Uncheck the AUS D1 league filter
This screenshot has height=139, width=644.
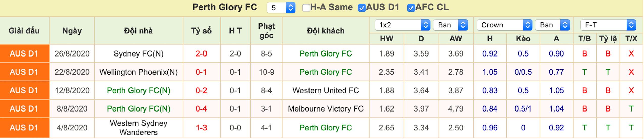click(x=362, y=8)
